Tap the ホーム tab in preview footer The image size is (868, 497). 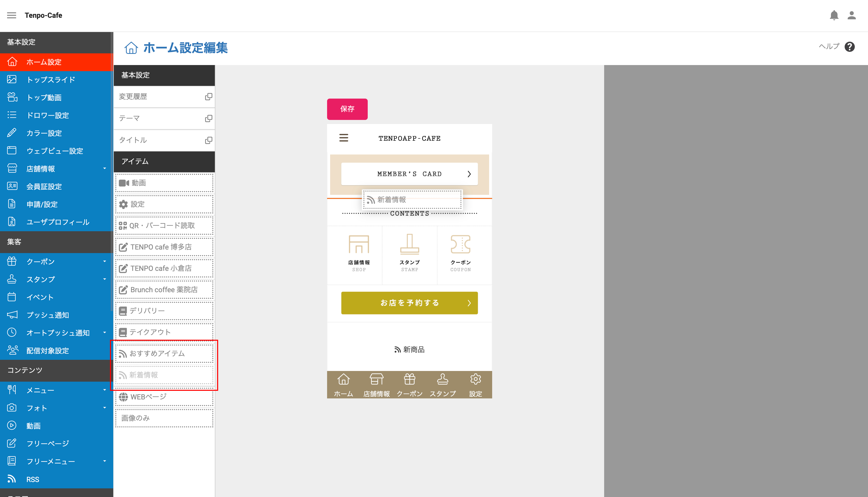coord(343,385)
